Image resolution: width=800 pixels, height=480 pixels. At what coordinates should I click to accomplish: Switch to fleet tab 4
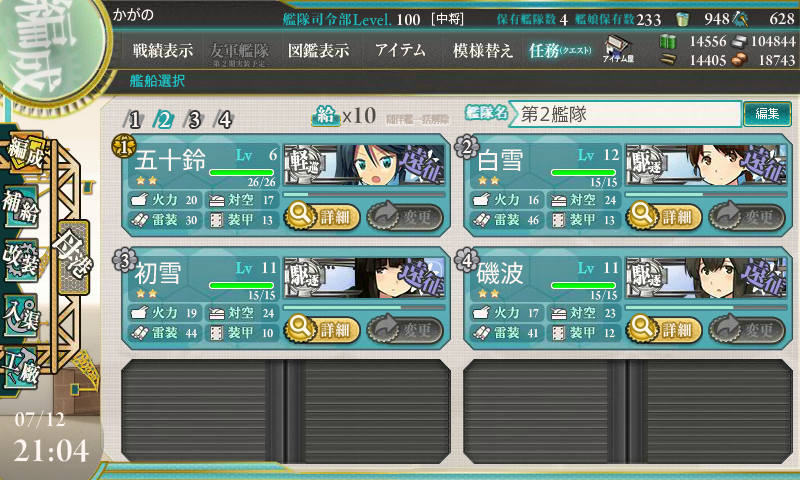coord(224,120)
